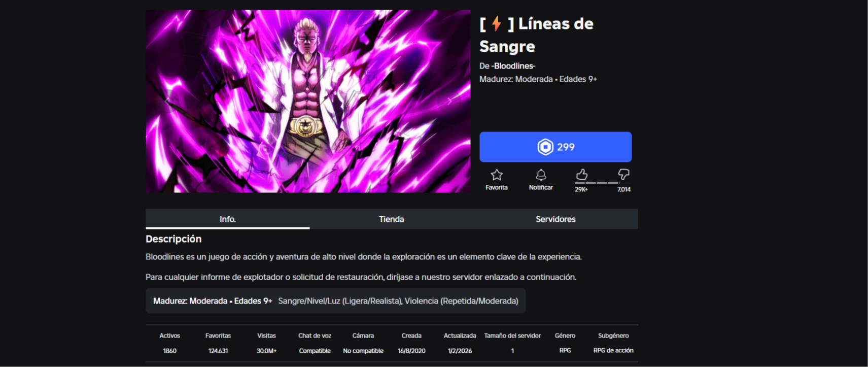Buy access for 299 Robux
Image resolution: width=868 pixels, height=367 pixels.
click(x=555, y=147)
